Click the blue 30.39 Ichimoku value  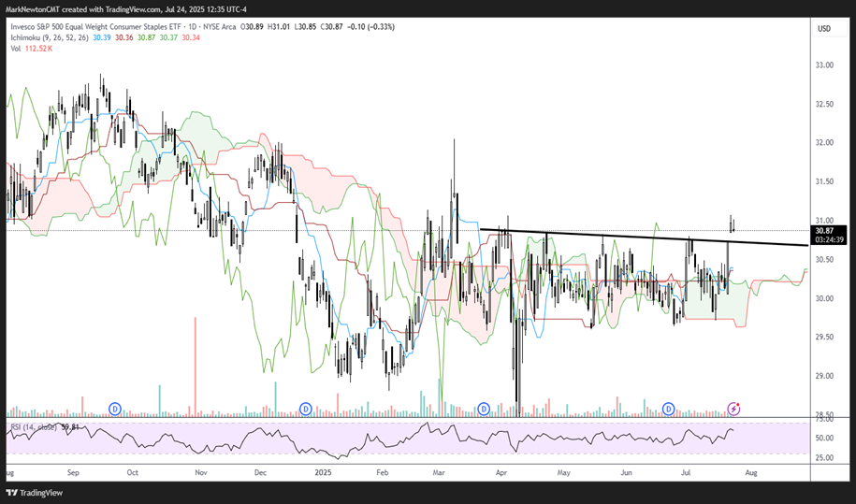pos(101,37)
